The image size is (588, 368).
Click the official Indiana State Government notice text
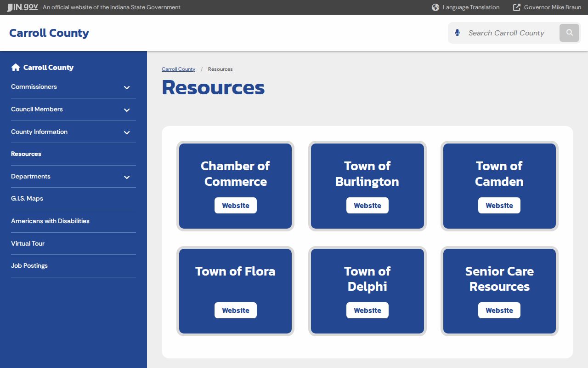(112, 7)
